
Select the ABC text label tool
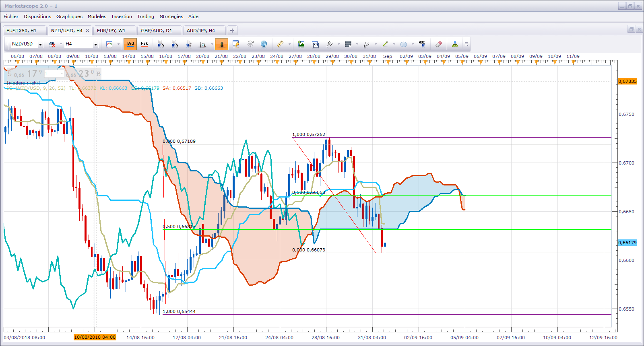pyautogui.click(x=422, y=44)
